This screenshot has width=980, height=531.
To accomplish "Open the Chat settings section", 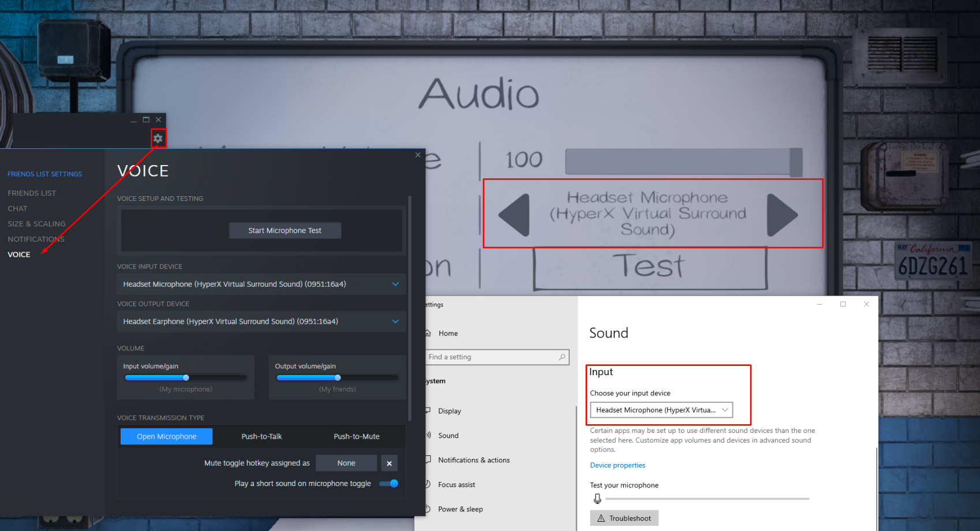I will coord(17,208).
